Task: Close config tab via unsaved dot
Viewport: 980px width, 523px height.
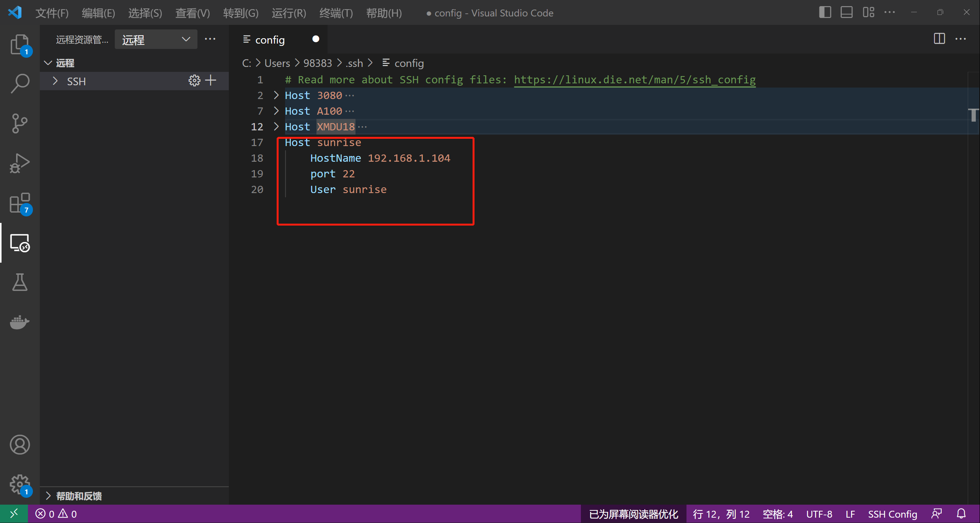Action: 316,39
